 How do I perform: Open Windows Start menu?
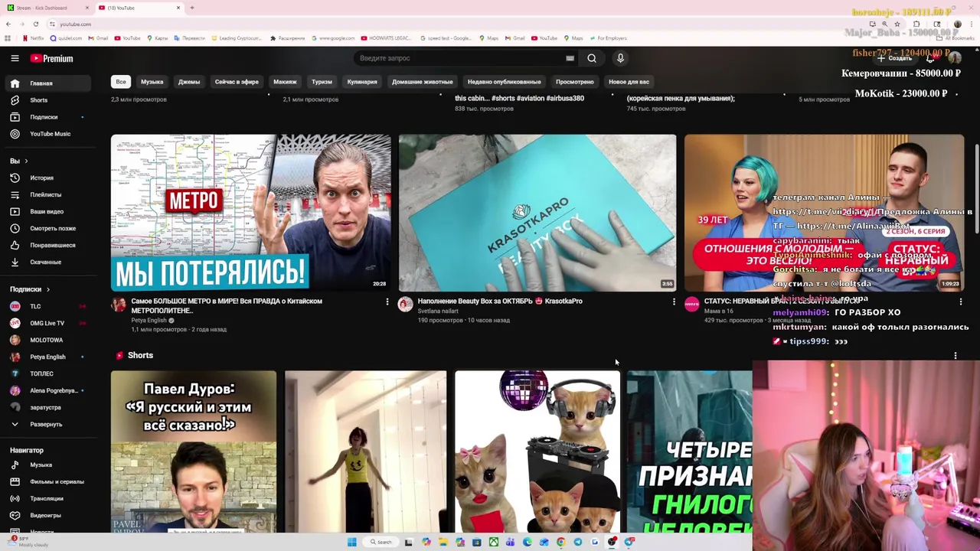(x=351, y=542)
